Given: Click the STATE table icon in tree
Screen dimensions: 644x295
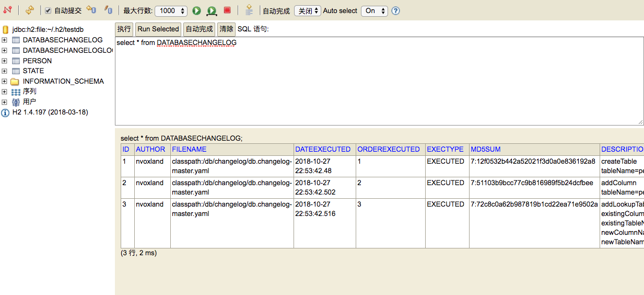Looking at the screenshot, I should (x=16, y=71).
